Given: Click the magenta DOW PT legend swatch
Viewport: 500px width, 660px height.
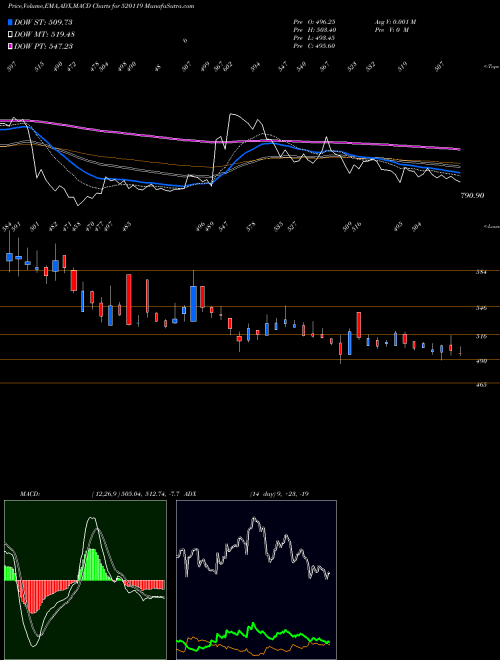Looking at the screenshot, I should tap(11, 46).
